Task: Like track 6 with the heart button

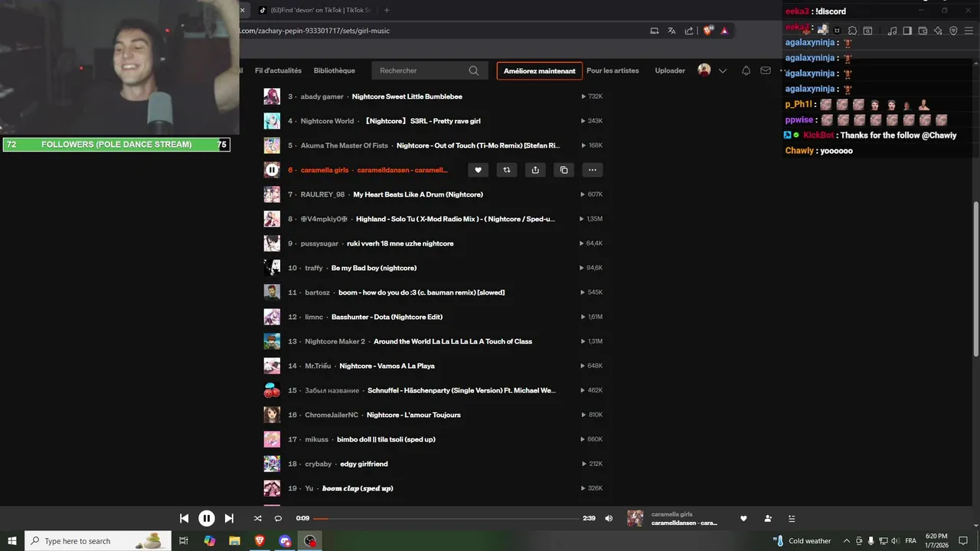Action: tap(478, 170)
